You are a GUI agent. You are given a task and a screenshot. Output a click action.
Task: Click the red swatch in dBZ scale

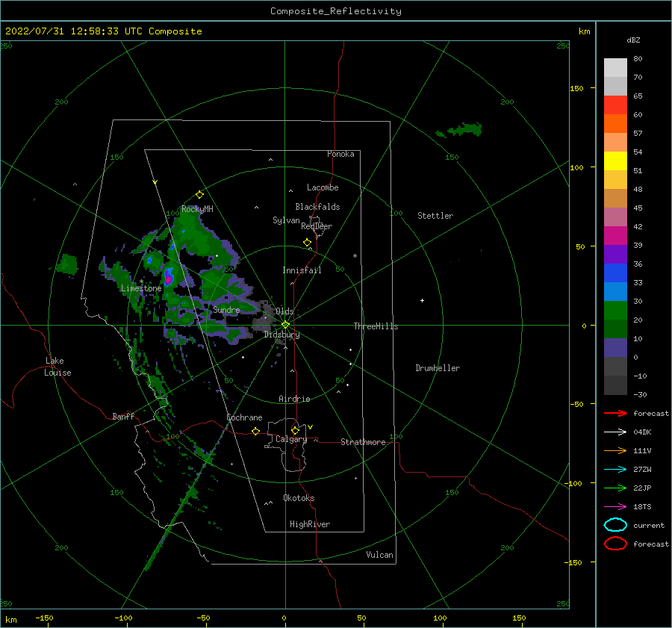click(615, 105)
